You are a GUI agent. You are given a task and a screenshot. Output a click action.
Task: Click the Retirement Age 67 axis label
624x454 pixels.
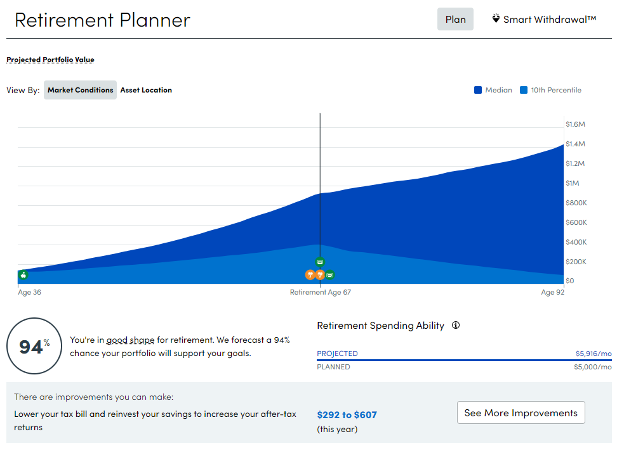point(320,292)
